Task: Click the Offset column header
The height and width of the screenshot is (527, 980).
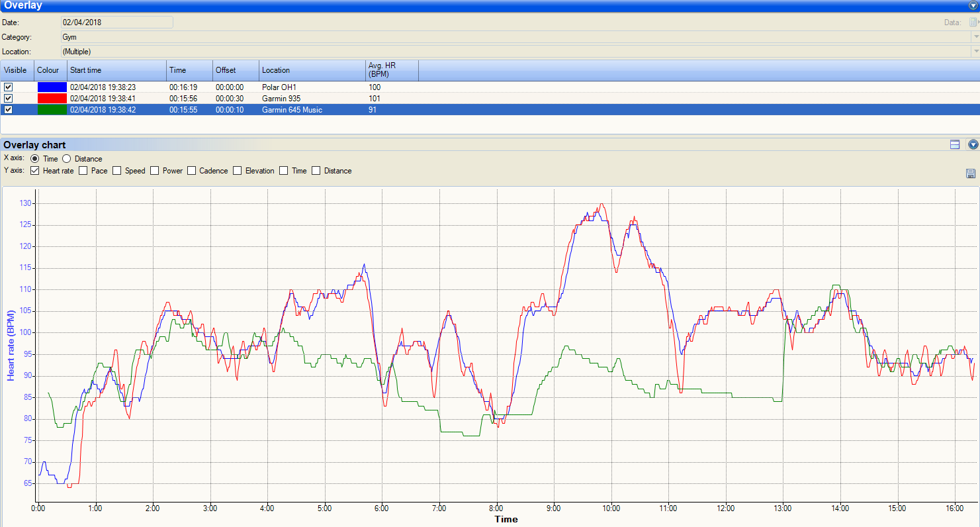Action: click(235, 70)
